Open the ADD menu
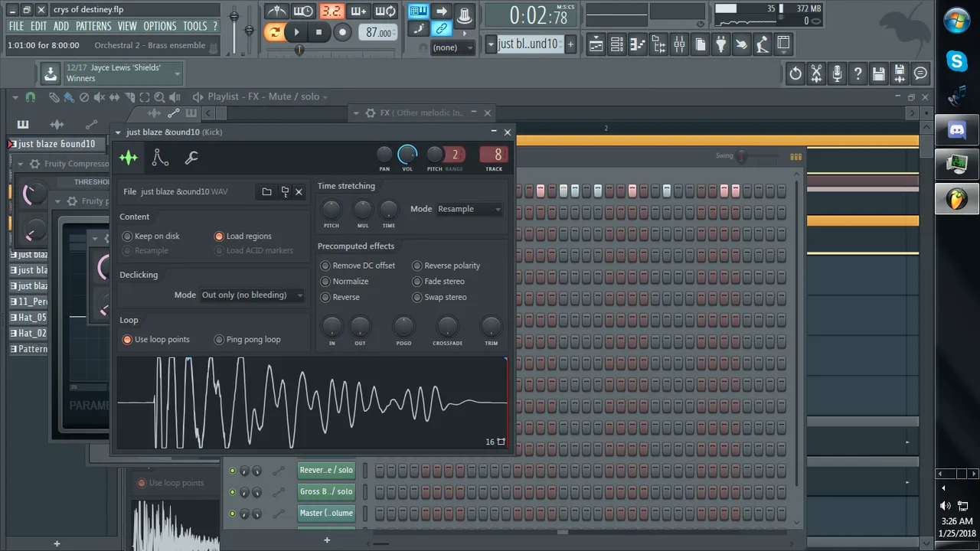980x551 pixels. tap(61, 26)
